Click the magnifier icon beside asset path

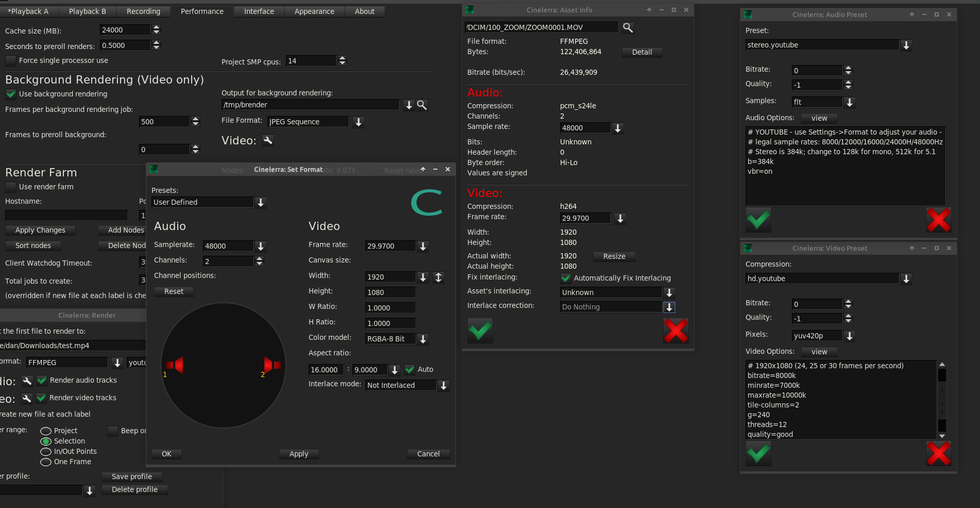click(628, 28)
